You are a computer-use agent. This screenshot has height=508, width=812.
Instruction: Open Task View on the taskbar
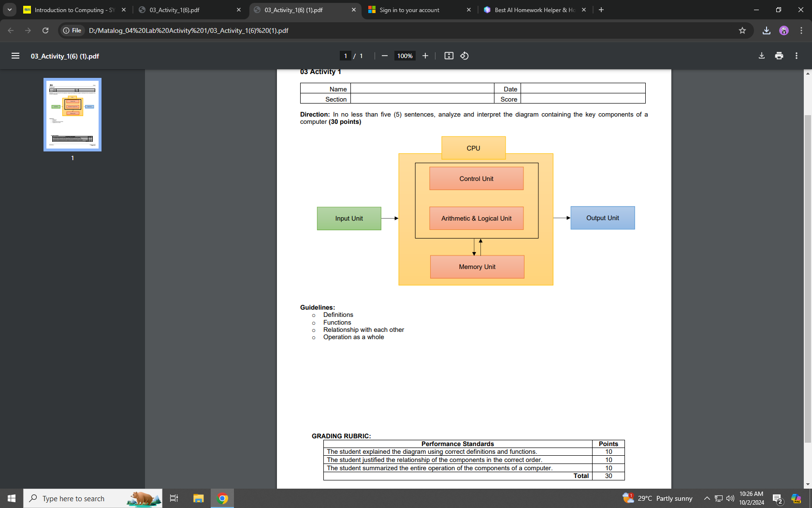[174, 498]
